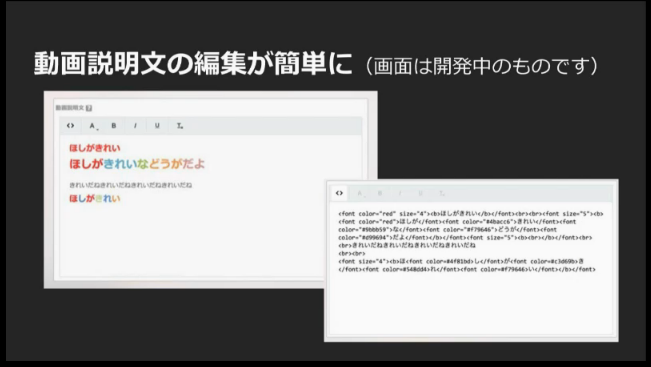Place cursor in large multicolor line ほしがきれいなどうがだよ
Viewport: 651px width, 367px height.
click(x=137, y=164)
